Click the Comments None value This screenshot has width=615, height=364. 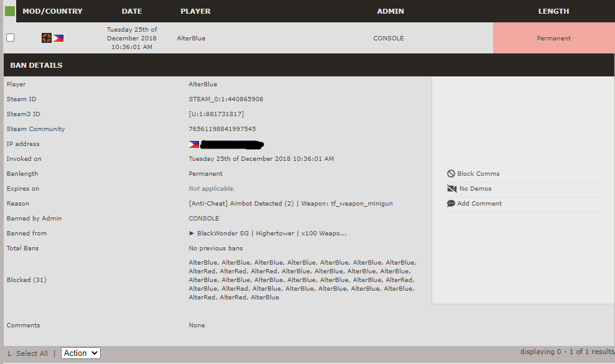pyautogui.click(x=197, y=325)
